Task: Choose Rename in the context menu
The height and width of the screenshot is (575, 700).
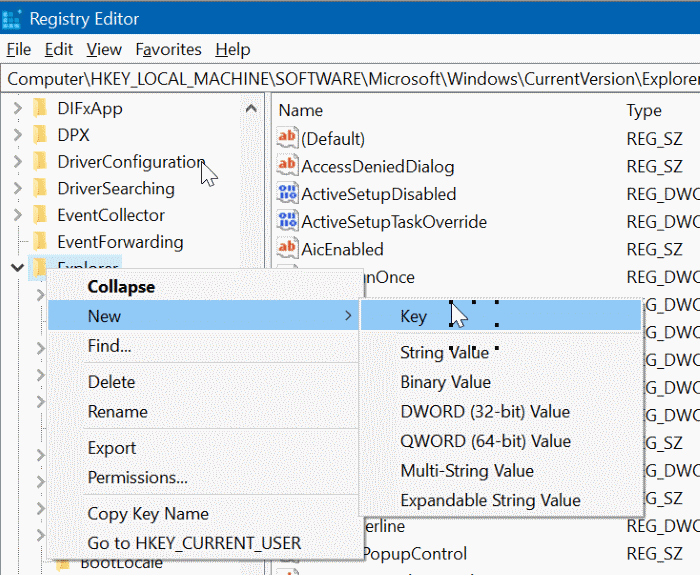Action: (x=203, y=411)
